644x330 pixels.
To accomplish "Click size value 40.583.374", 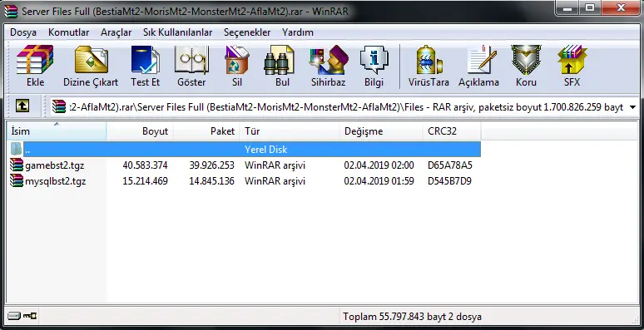I will [x=145, y=165].
